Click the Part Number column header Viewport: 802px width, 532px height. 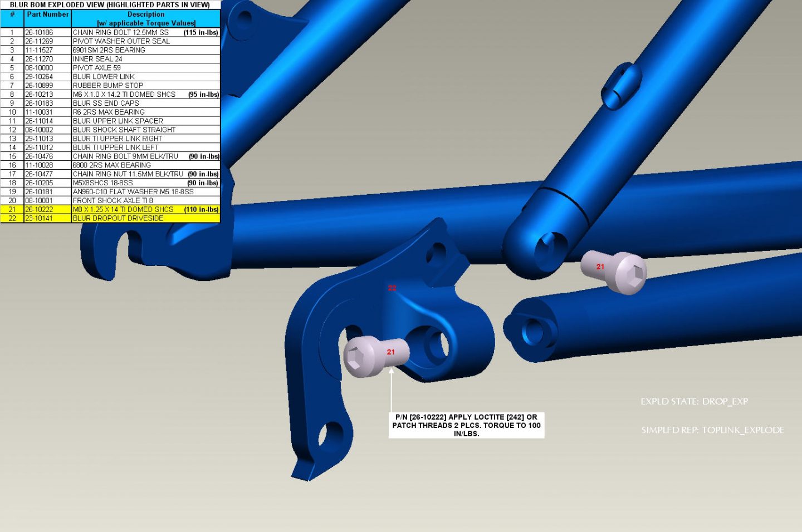48,14
